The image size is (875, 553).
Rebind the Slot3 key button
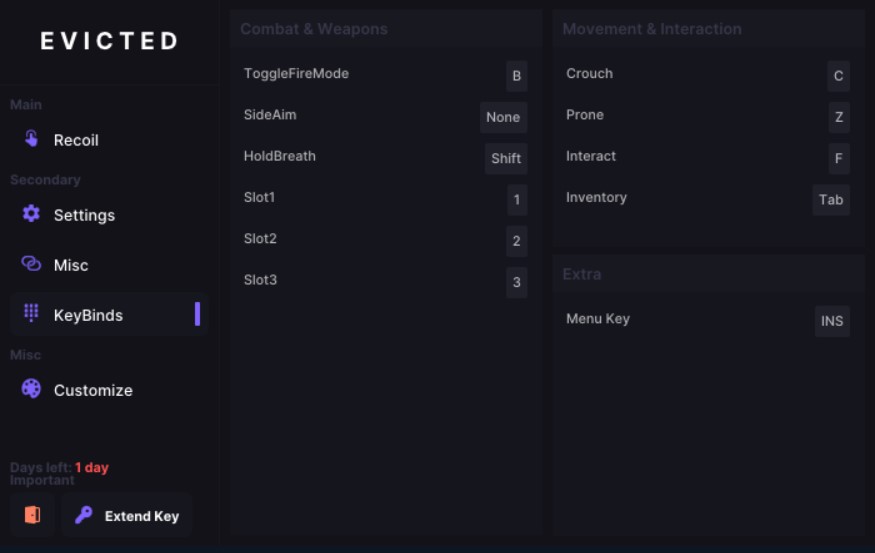(x=516, y=282)
